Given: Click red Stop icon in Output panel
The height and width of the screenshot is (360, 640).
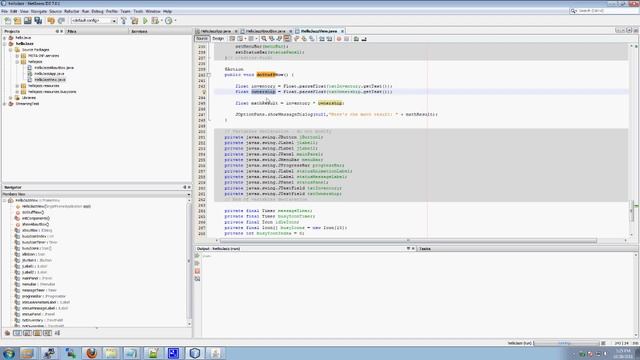Looking at the screenshot, I should pyautogui.click(x=197, y=271).
